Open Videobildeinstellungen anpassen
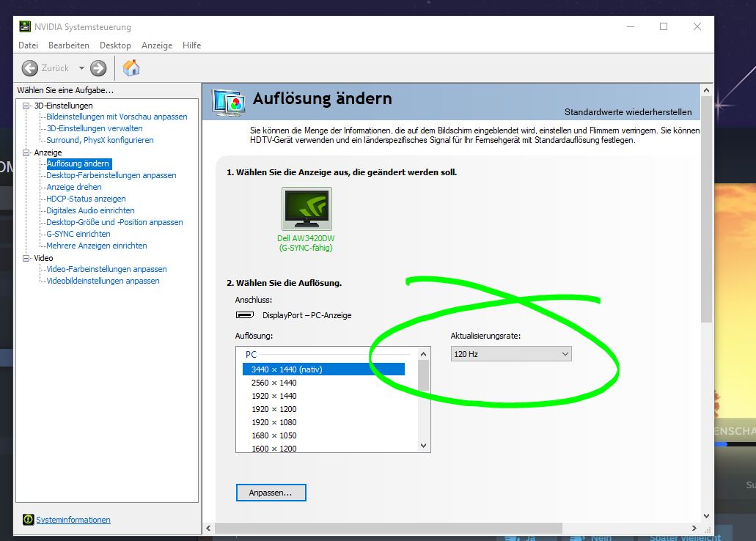Screen dimensions: 756x541 [x=103, y=281]
